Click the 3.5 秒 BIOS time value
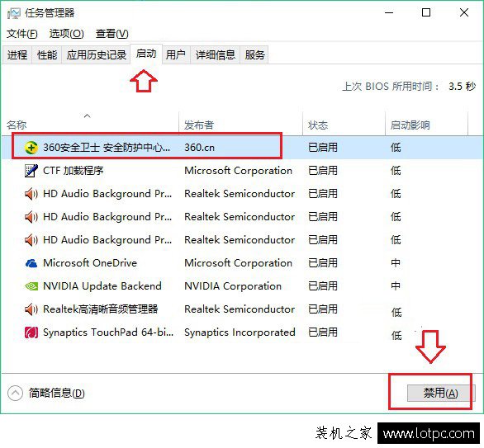 coord(462,86)
